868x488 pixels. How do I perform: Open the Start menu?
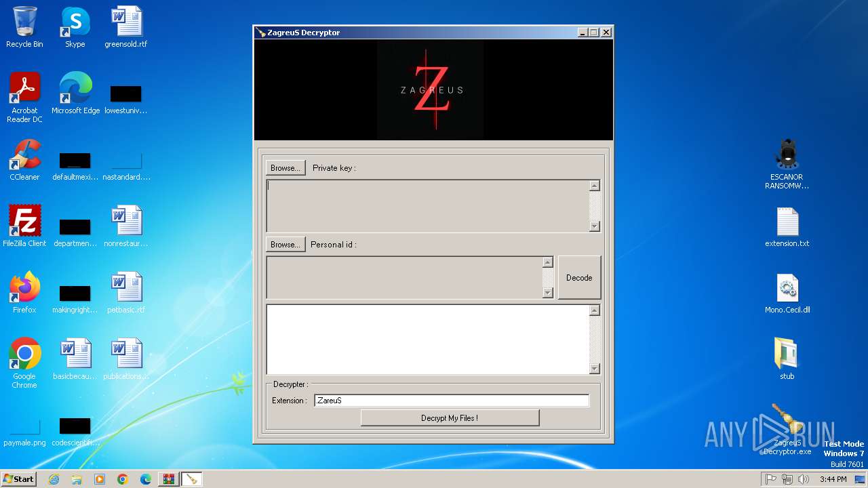(x=19, y=479)
